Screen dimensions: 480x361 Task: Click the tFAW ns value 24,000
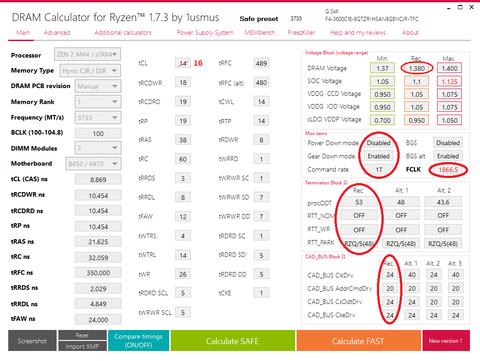coord(98,320)
